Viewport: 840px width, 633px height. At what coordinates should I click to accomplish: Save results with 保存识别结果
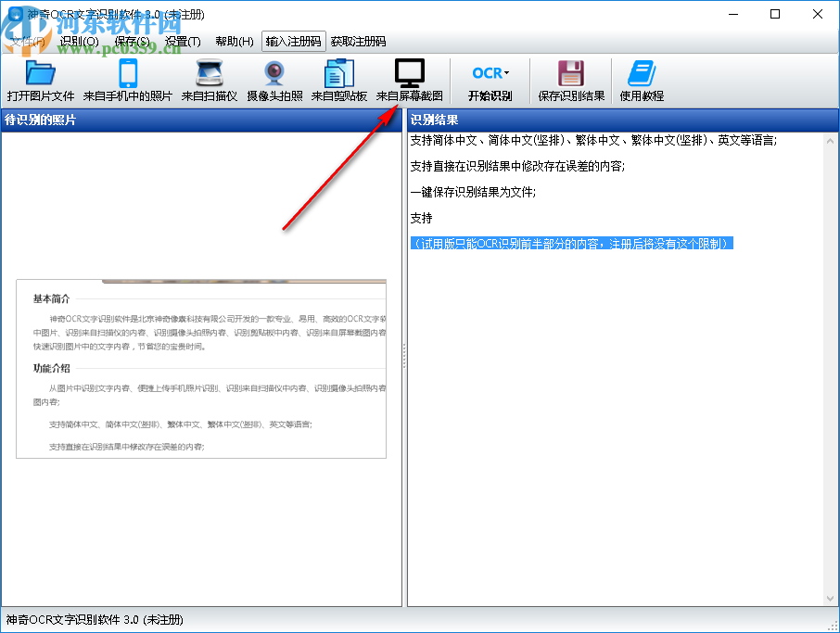coord(571,82)
